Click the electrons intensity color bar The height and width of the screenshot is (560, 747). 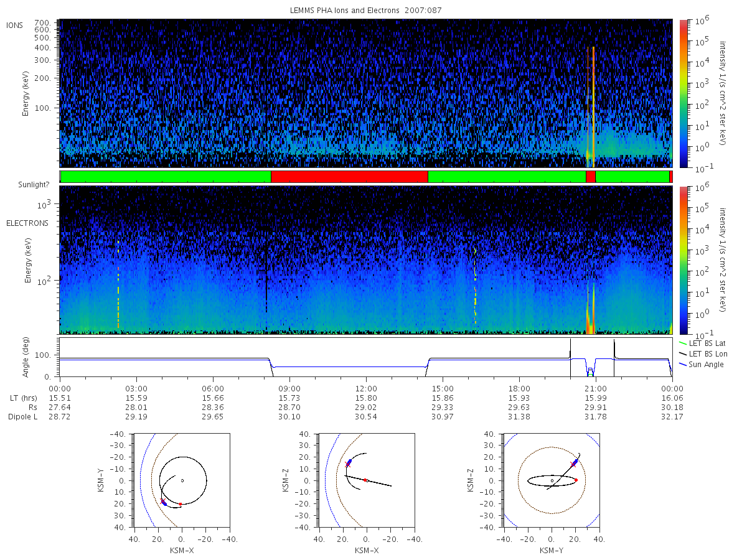pos(683,260)
